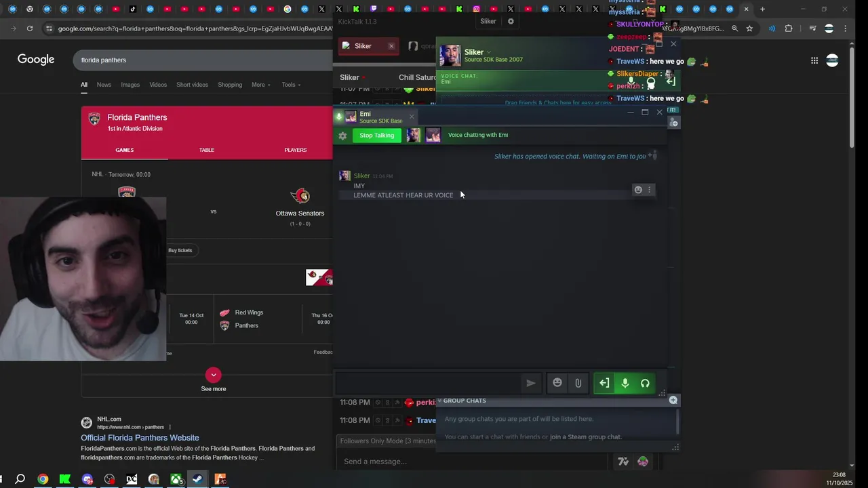The image size is (868, 488).
Task: Click the Google search box
Action: (x=203, y=60)
